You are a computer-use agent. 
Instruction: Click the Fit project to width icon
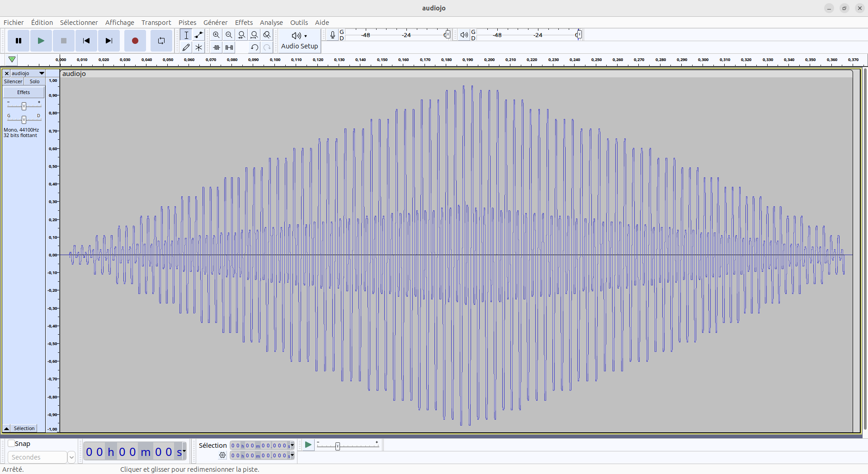(x=255, y=35)
